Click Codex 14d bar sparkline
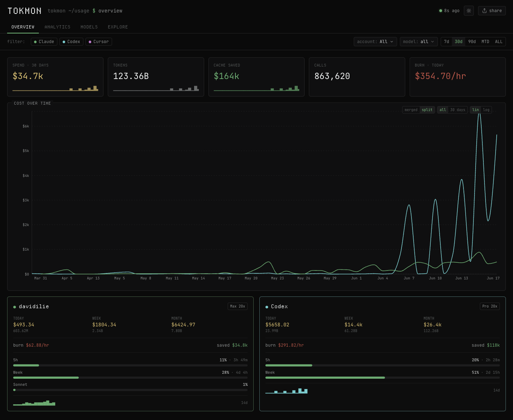The height and width of the screenshot is (420, 513). pos(286,391)
